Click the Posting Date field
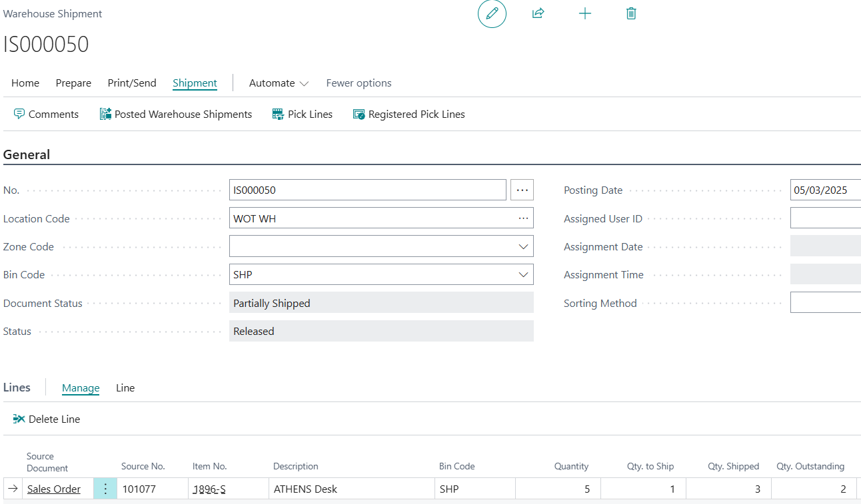The width and height of the screenshot is (861, 504). click(x=825, y=190)
